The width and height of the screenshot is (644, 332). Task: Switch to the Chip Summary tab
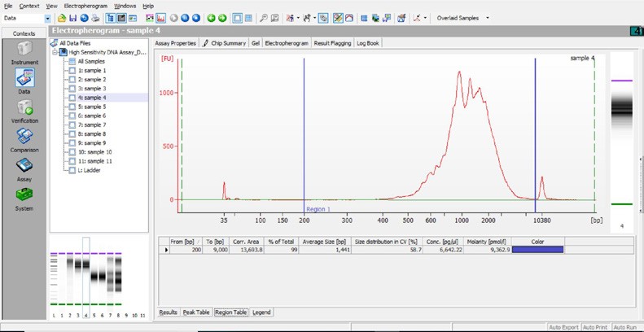tap(223, 43)
